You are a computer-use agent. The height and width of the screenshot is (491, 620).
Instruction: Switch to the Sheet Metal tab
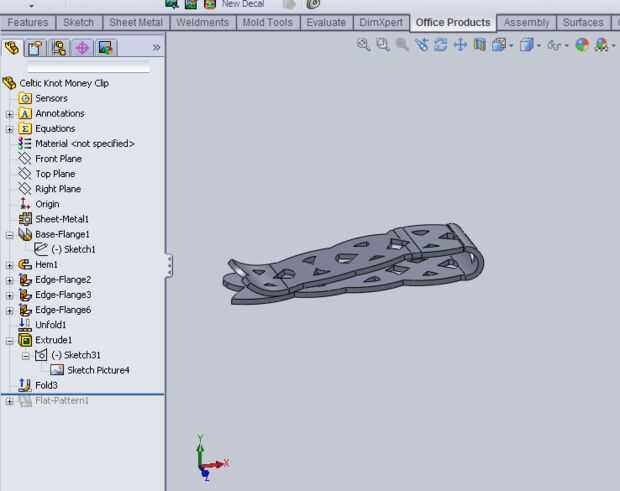coord(136,22)
